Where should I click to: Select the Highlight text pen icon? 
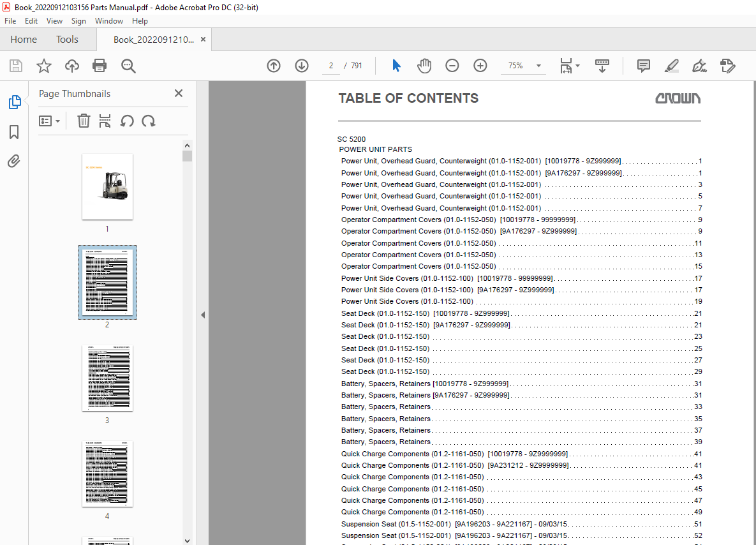[x=672, y=66]
